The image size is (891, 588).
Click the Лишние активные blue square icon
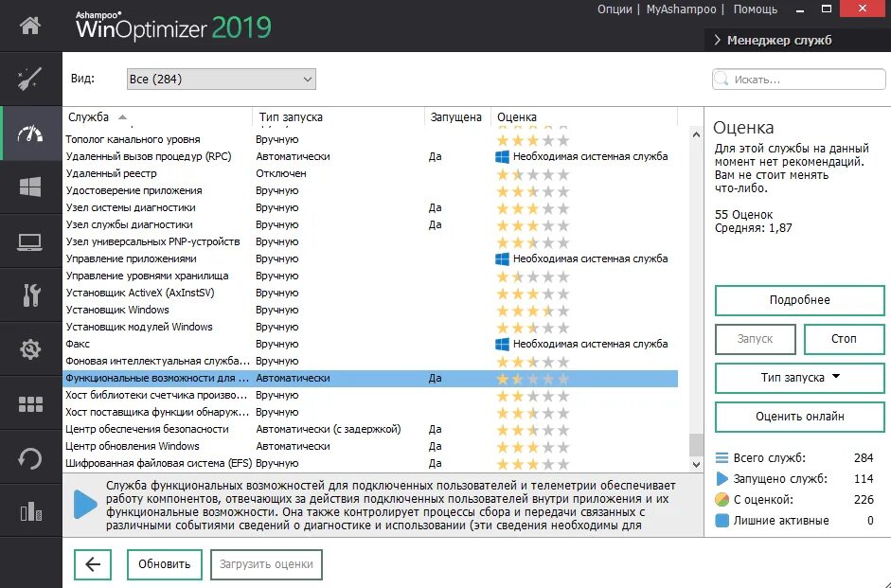pyautogui.click(x=722, y=521)
